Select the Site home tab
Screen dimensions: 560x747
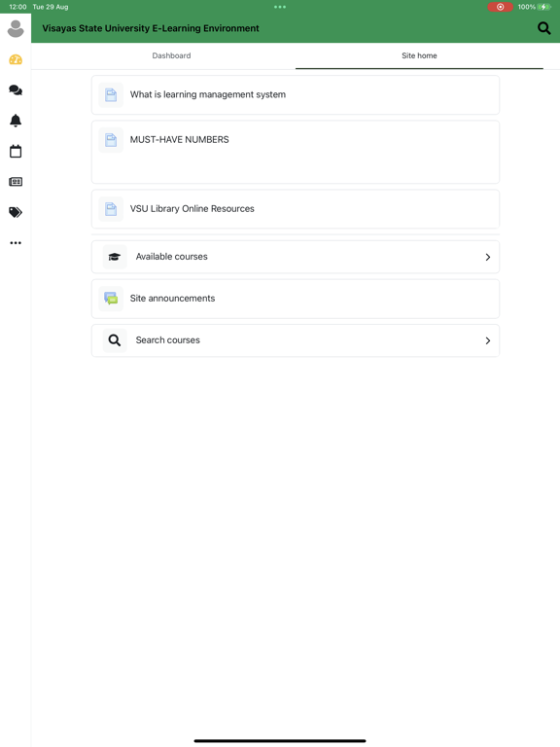point(419,55)
